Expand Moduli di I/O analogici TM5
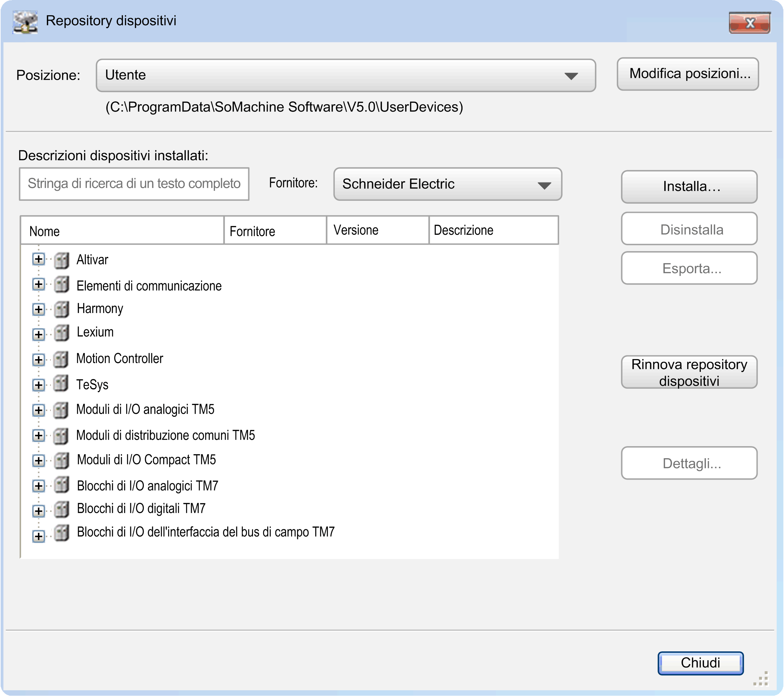The height and width of the screenshot is (696, 784). tap(38, 410)
